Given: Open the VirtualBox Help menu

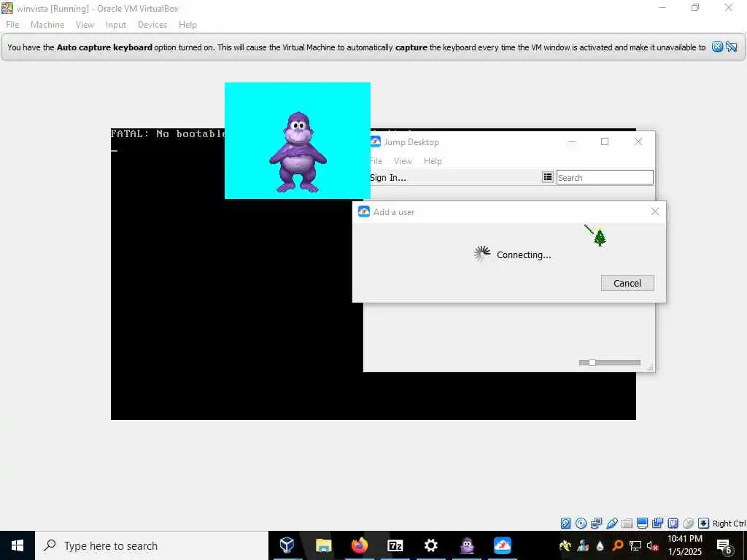Looking at the screenshot, I should [187, 25].
